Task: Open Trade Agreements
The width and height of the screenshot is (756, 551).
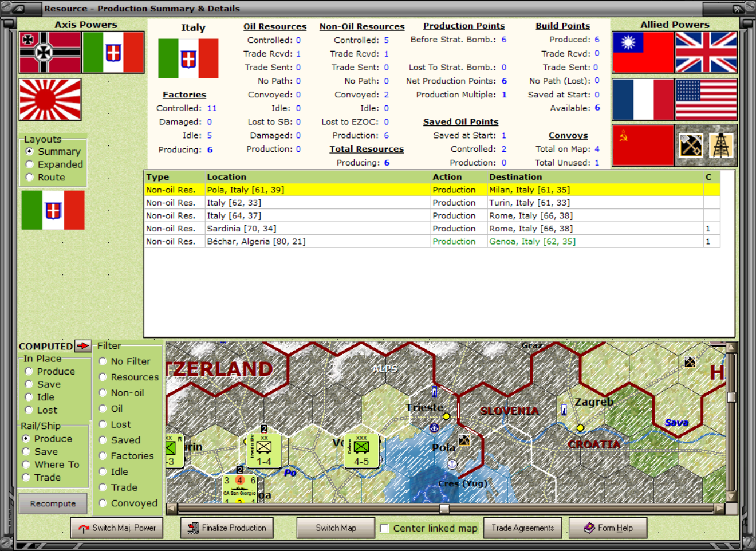Action: click(x=523, y=528)
